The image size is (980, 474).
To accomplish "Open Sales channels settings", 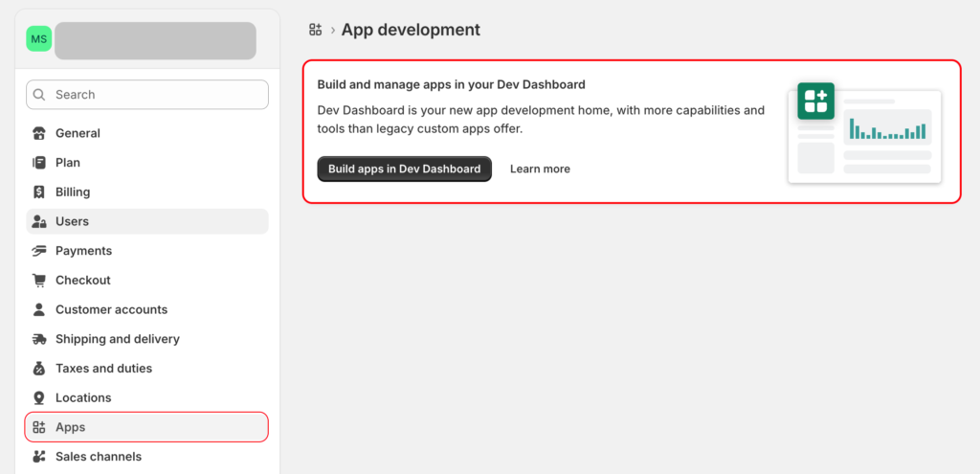I will coord(146,457).
